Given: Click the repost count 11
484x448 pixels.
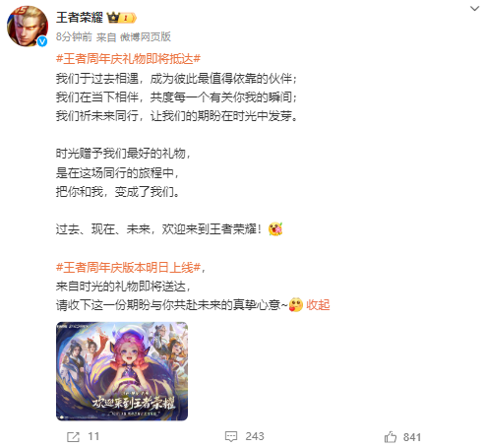Looking at the screenshot, I should [x=93, y=436].
